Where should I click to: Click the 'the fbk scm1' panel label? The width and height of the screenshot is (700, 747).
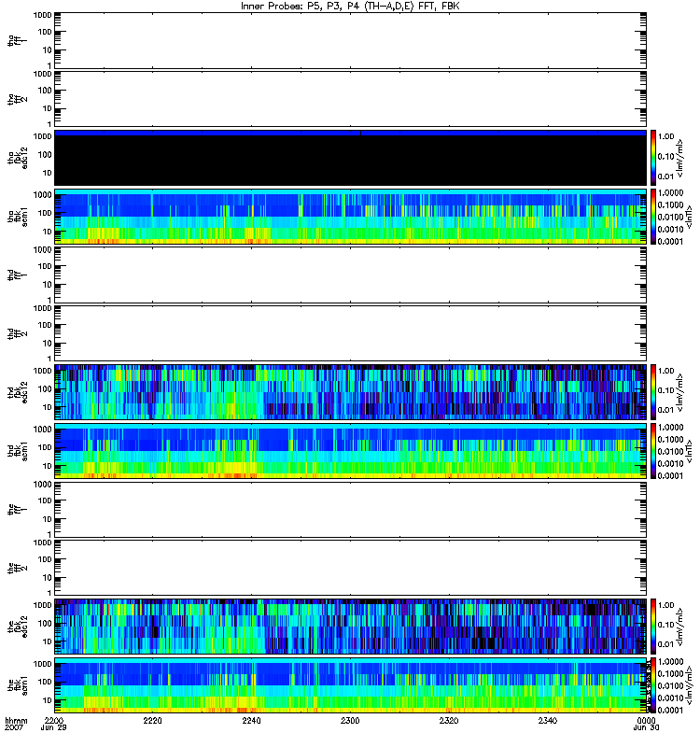tap(17, 685)
